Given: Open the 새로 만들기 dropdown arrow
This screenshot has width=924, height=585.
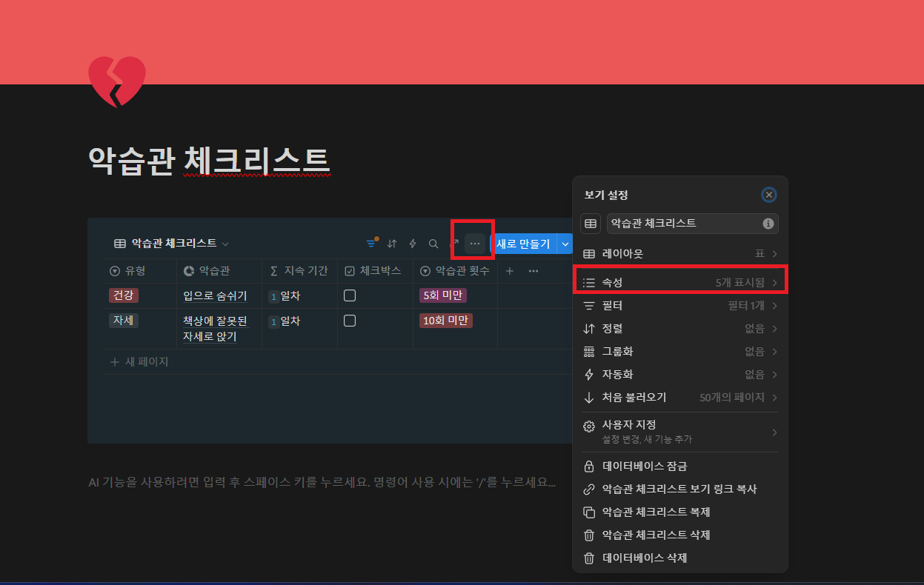Looking at the screenshot, I should coord(565,243).
